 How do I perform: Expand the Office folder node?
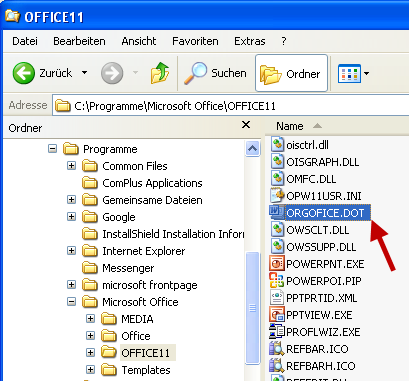point(90,336)
